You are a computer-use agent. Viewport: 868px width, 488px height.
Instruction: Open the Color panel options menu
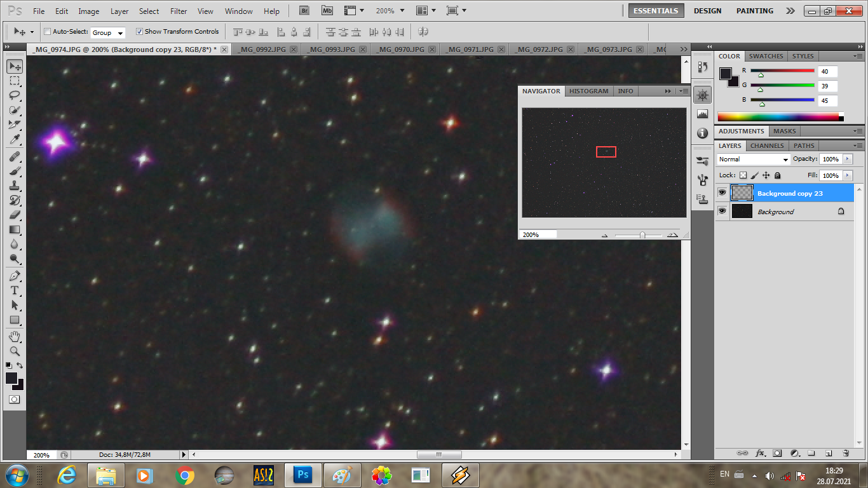click(x=858, y=56)
